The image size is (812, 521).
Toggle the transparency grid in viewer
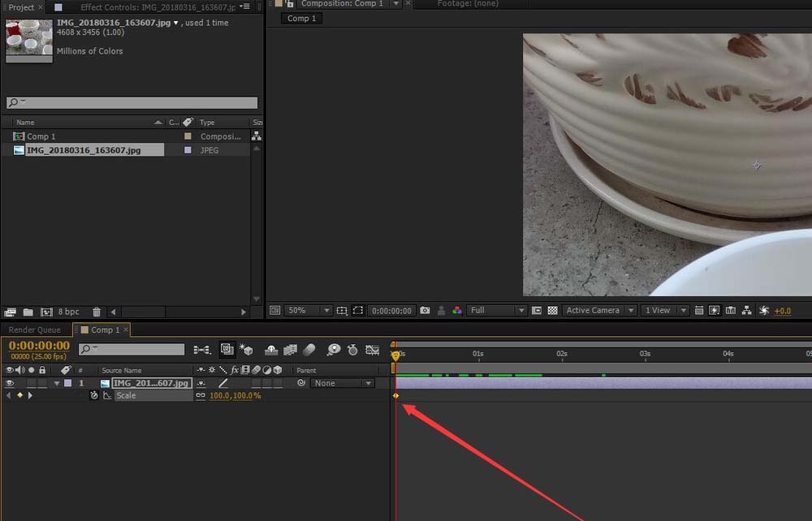[x=553, y=311]
